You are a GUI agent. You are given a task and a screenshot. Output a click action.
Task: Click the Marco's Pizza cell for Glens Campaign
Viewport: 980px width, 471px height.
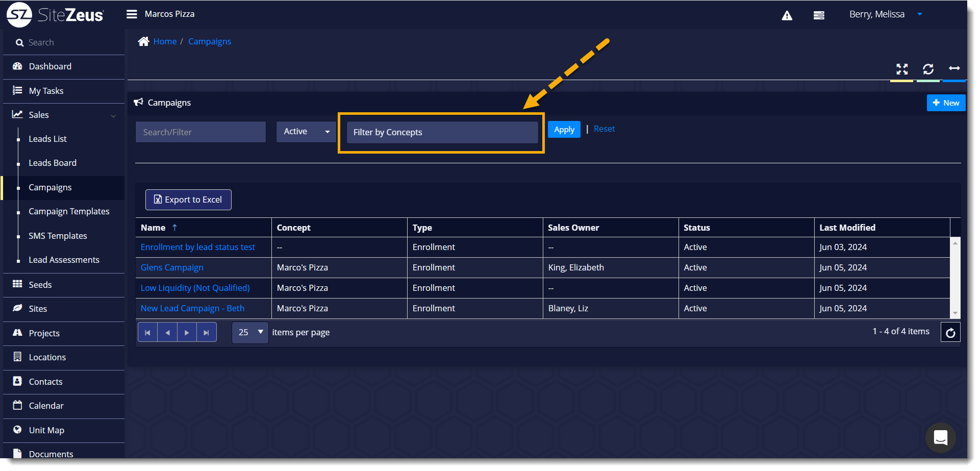click(x=339, y=267)
